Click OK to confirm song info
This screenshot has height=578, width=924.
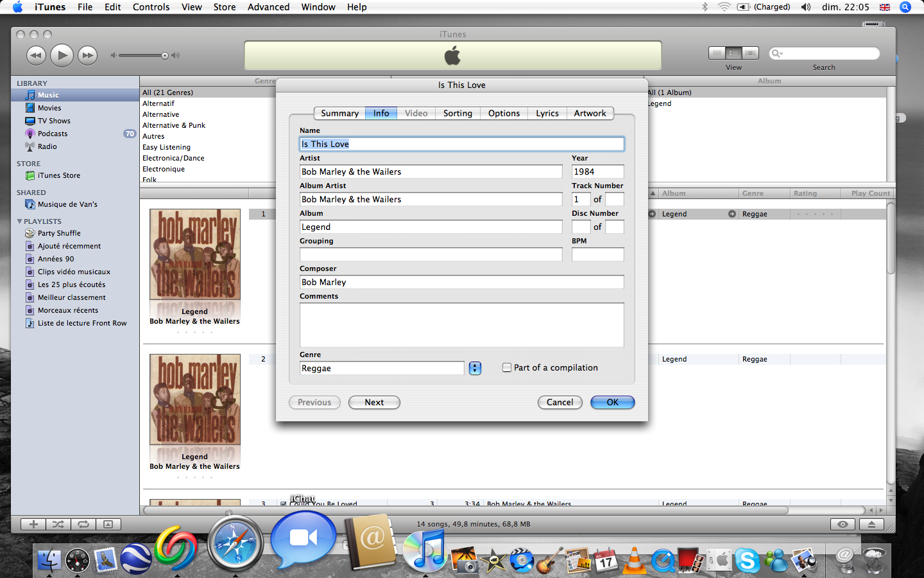pyautogui.click(x=613, y=402)
